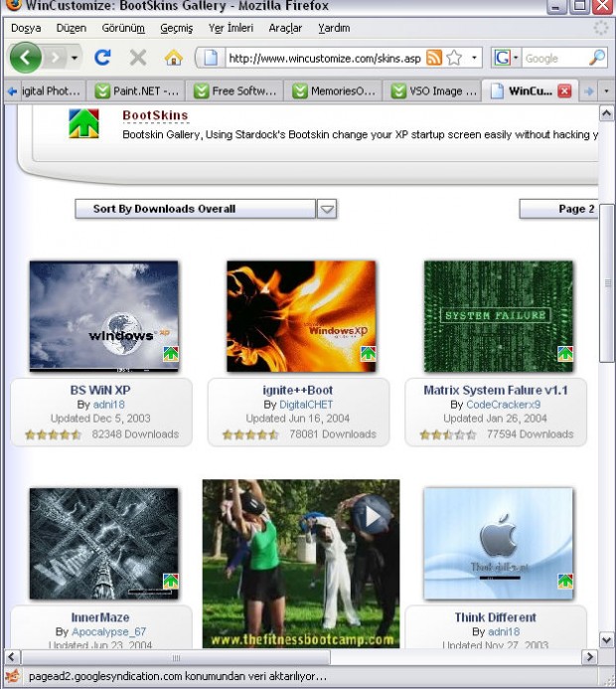Open the Sort By Downloads Overall combo box
The width and height of the screenshot is (616, 689).
[x=196, y=209]
